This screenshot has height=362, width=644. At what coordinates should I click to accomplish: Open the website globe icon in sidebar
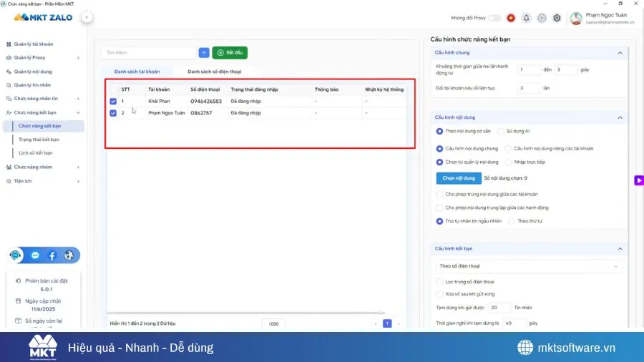coord(69,255)
